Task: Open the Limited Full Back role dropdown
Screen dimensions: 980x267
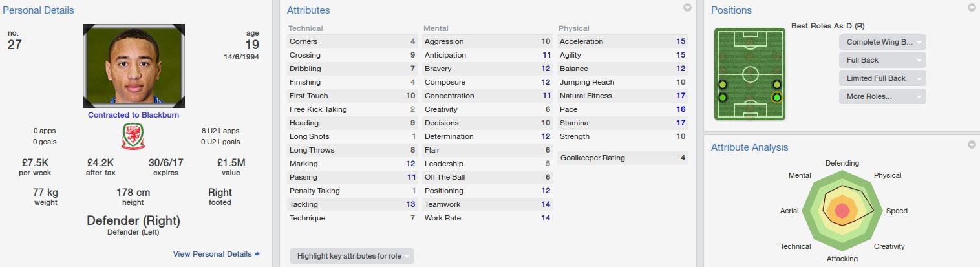Action: pos(882,78)
